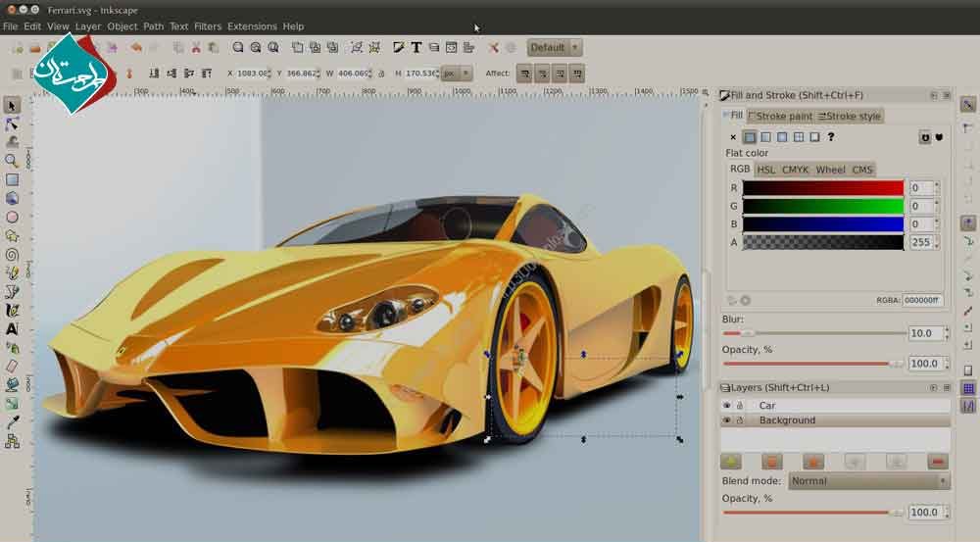This screenshot has width=980, height=542.
Task: Select the Selector arrow tool
Action: point(12,105)
